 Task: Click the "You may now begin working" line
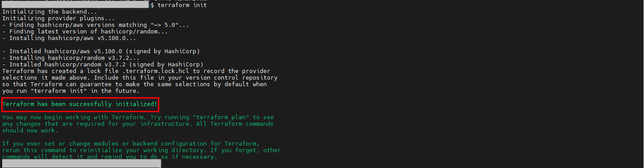coord(138,117)
